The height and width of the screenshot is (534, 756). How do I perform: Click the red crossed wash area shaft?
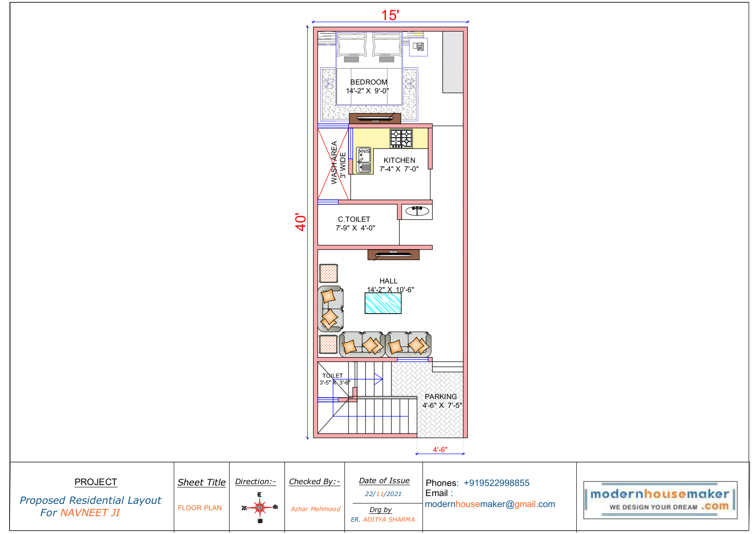333,164
